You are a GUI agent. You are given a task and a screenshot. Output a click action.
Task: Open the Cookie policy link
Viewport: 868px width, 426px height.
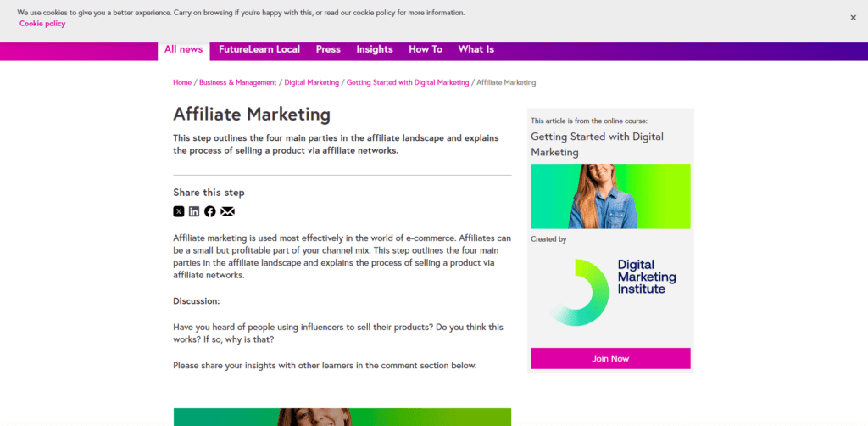pos(42,24)
